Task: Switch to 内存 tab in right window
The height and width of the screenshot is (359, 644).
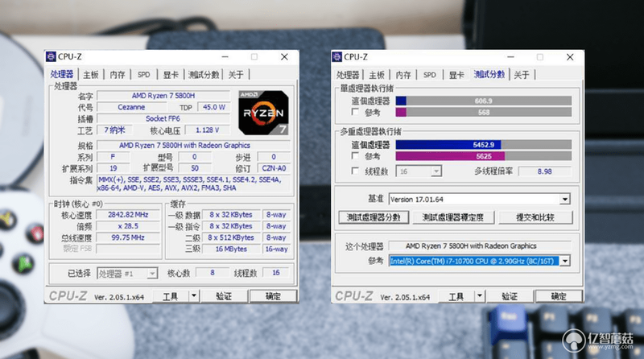Action: [403, 75]
